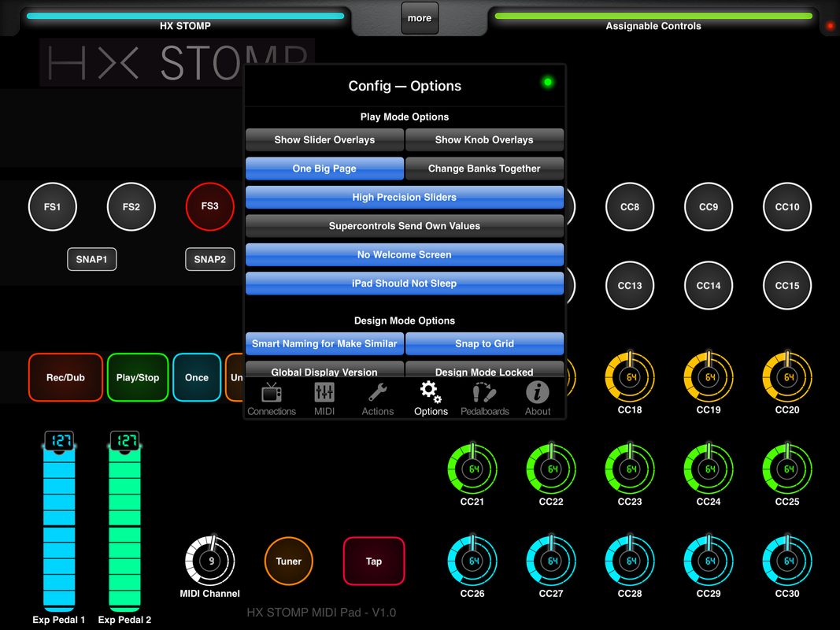Image resolution: width=840 pixels, height=630 pixels.
Task: Toggle Global Display Version option
Action: point(324,370)
